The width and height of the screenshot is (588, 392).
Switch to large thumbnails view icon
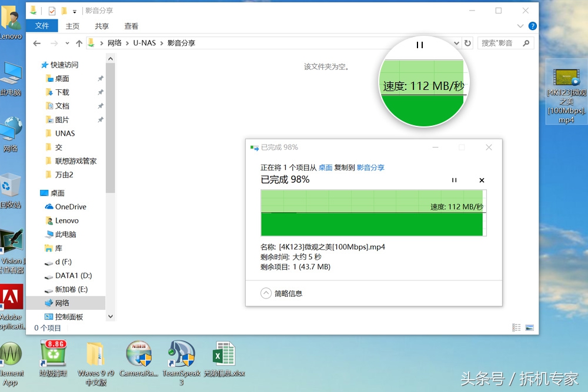coord(530,327)
